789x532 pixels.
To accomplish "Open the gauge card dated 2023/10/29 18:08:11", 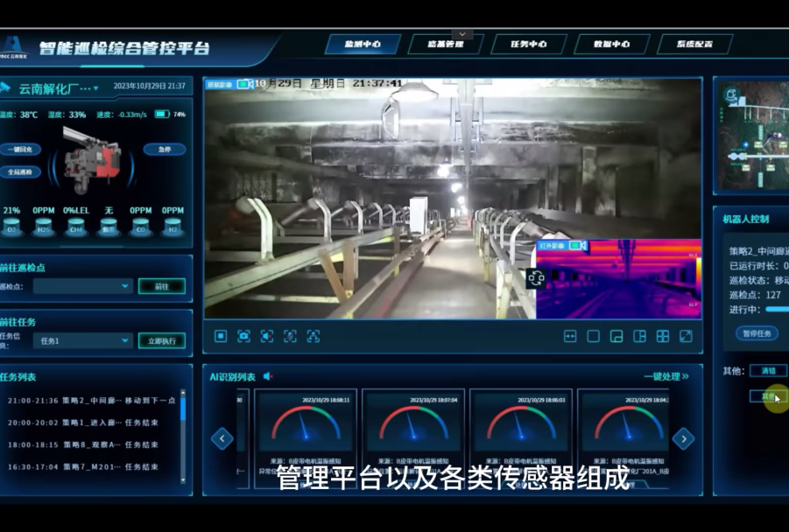I will tap(306, 438).
